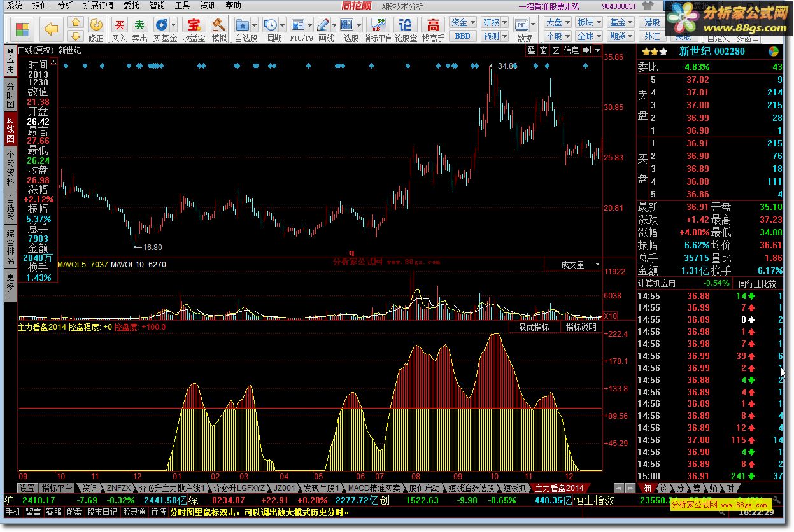Toggle the 叠 overlay button
The height and width of the screenshot is (532, 794).
pyautogui.click(x=531, y=50)
